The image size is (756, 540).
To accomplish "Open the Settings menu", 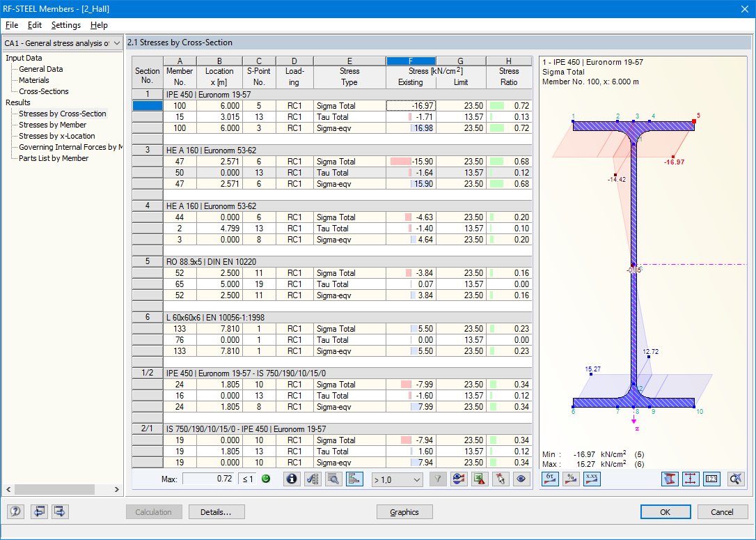I will (x=66, y=25).
